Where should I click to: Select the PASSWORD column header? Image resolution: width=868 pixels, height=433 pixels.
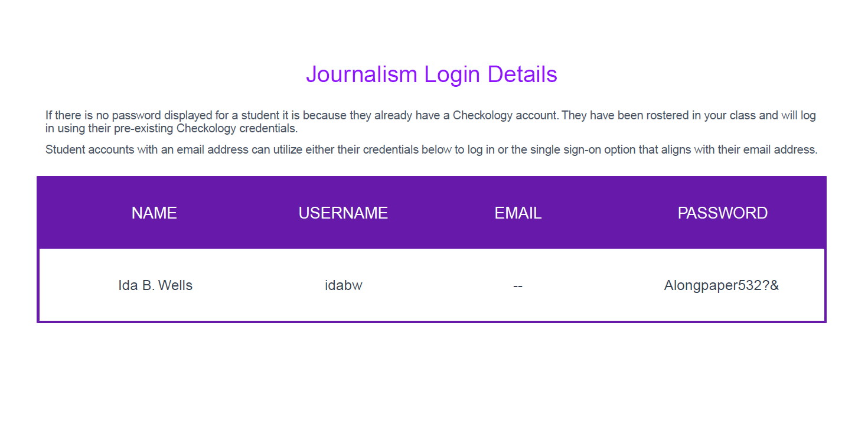[722, 213]
